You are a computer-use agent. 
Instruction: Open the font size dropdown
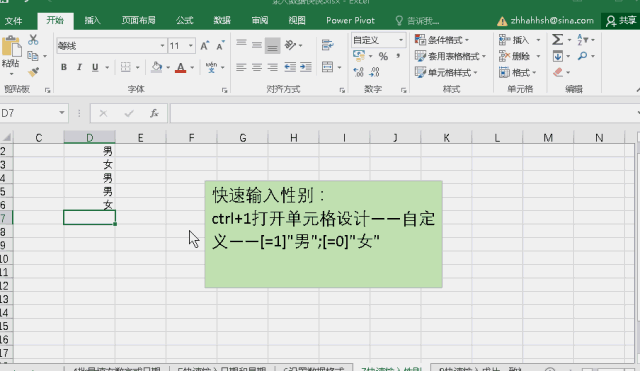(191, 46)
